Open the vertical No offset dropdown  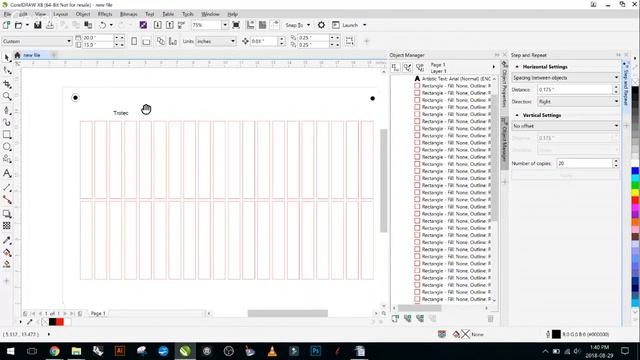[x=565, y=126]
